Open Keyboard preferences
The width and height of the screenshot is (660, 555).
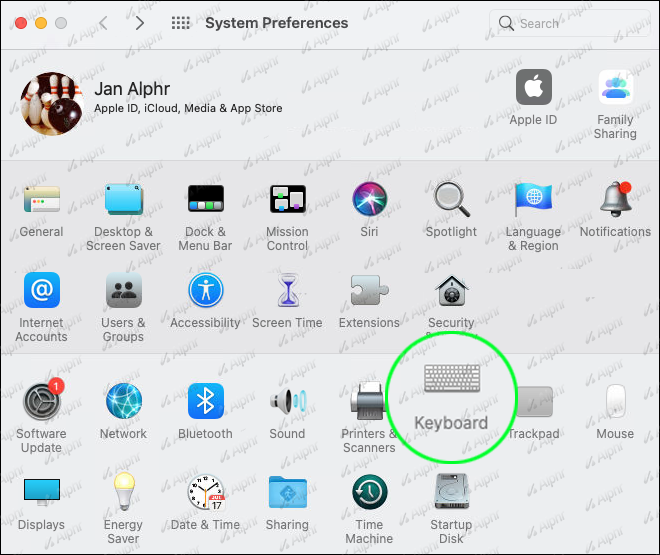pyautogui.click(x=452, y=378)
